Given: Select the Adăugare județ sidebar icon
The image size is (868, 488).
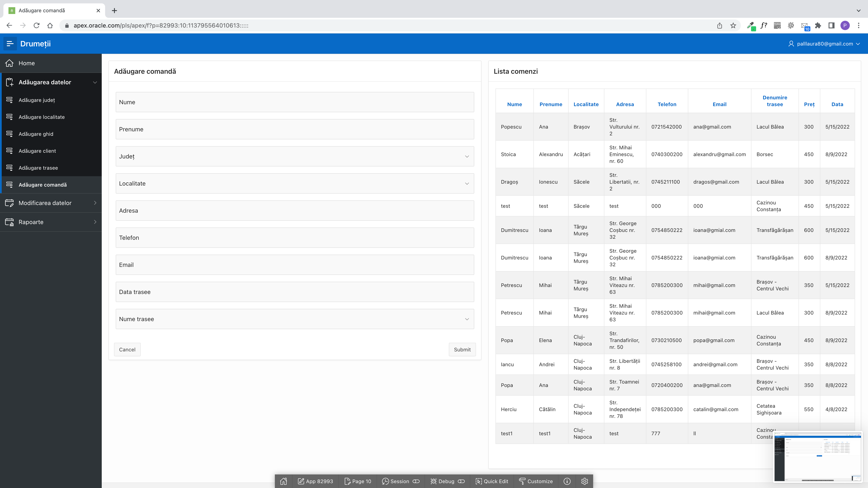Looking at the screenshot, I should pos(10,100).
